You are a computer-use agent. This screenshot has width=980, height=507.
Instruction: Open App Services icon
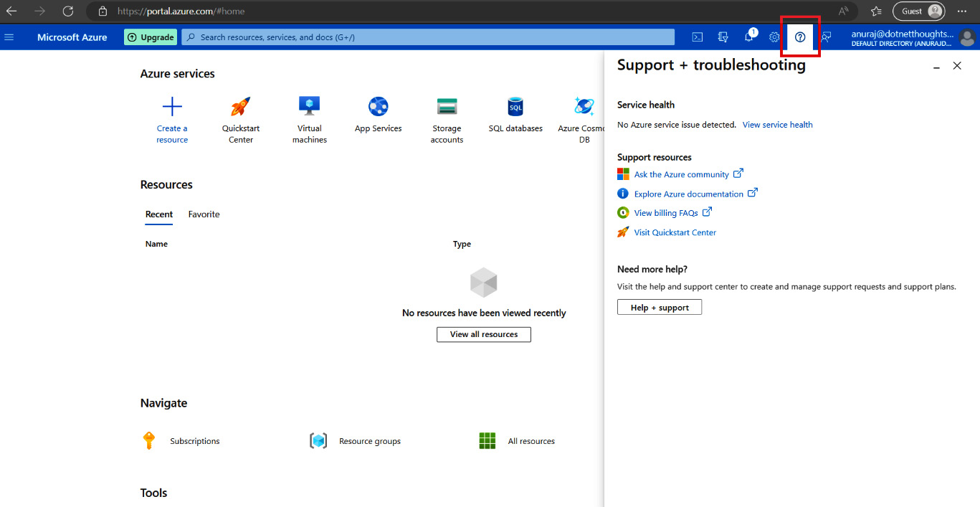pos(379,107)
